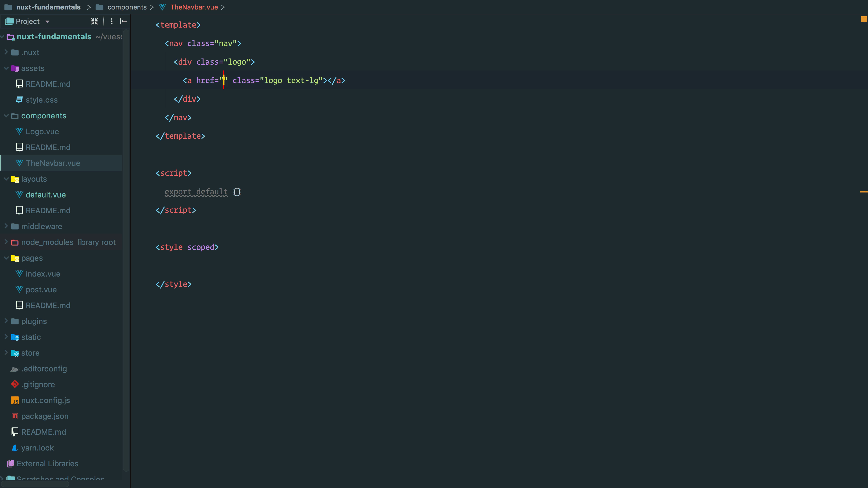
Task: Expand the store folder
Action: (6, 353)
